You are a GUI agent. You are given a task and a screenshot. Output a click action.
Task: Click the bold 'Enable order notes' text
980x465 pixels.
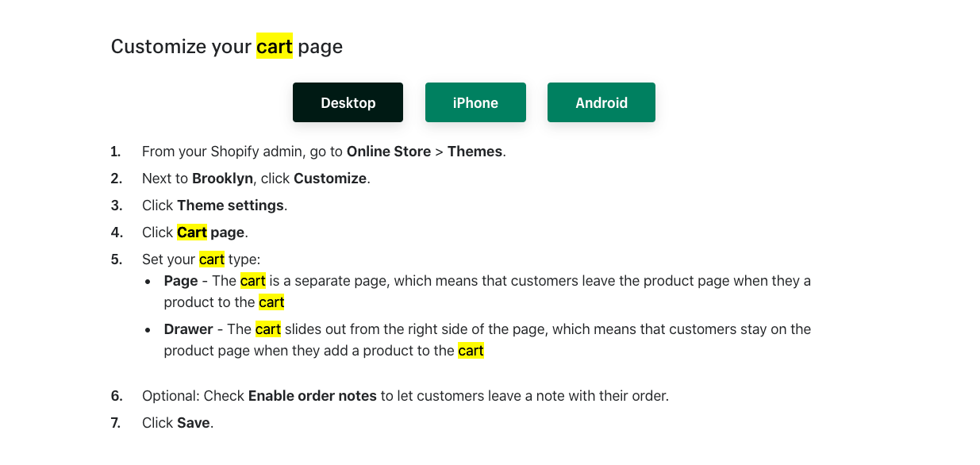click(312, 396)
